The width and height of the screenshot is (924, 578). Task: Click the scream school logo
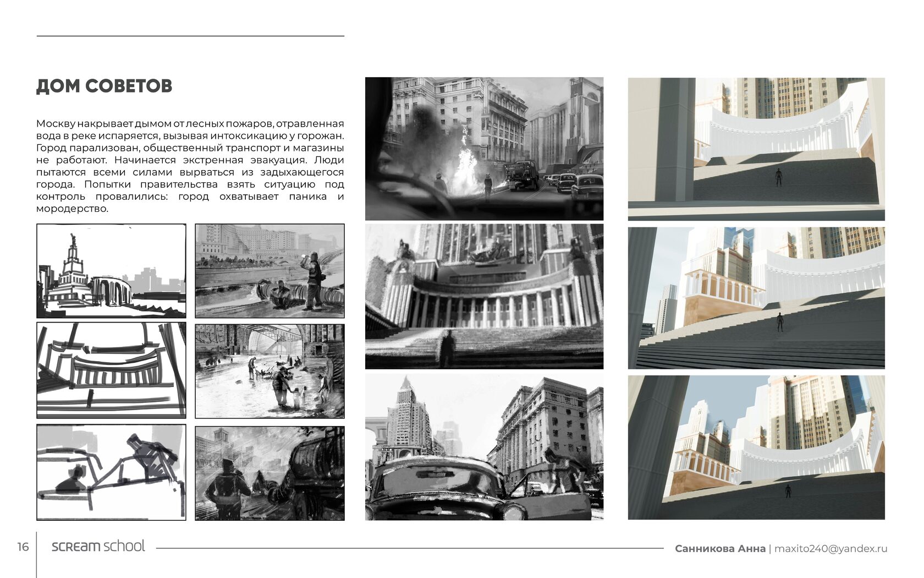click(98, 546)
